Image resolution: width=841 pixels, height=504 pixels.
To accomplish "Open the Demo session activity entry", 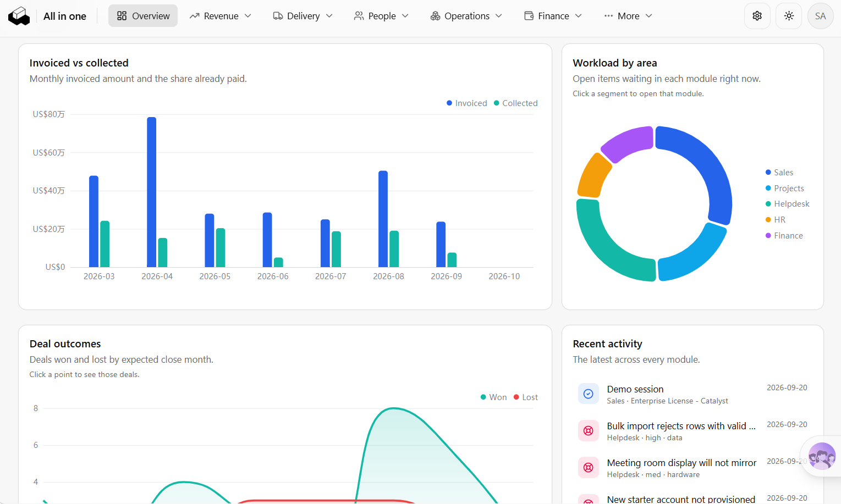I will tap(692, 394).
